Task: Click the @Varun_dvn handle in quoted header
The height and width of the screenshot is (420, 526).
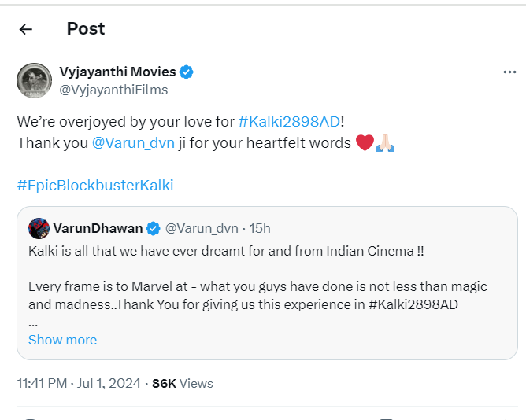Action: [x=202, y=229]
